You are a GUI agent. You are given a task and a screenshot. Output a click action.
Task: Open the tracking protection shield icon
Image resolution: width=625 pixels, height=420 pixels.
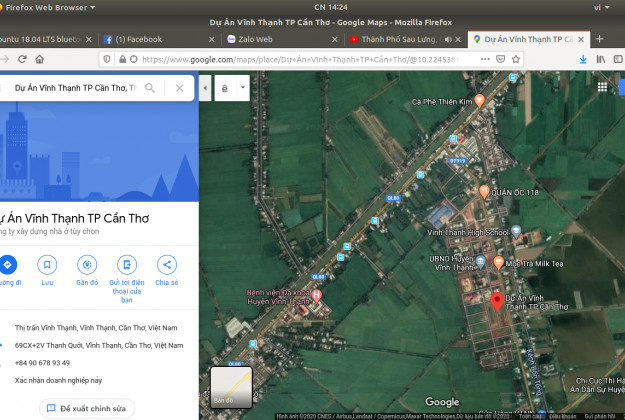(x=107, y=59)
